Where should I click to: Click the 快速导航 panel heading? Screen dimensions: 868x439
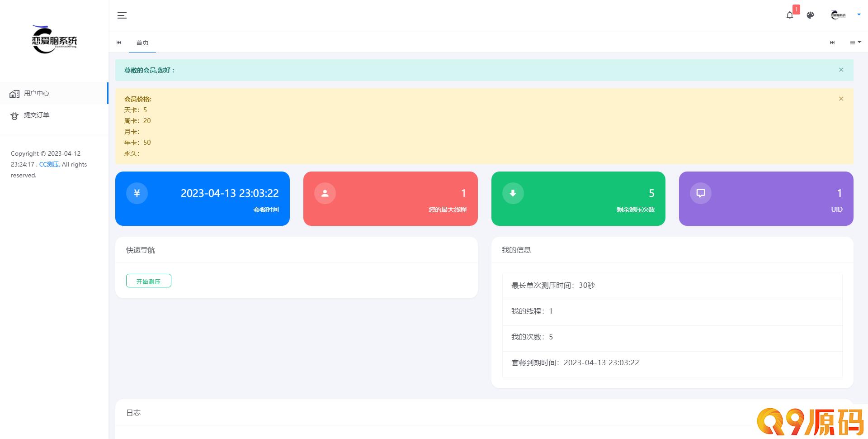point(141,250)
